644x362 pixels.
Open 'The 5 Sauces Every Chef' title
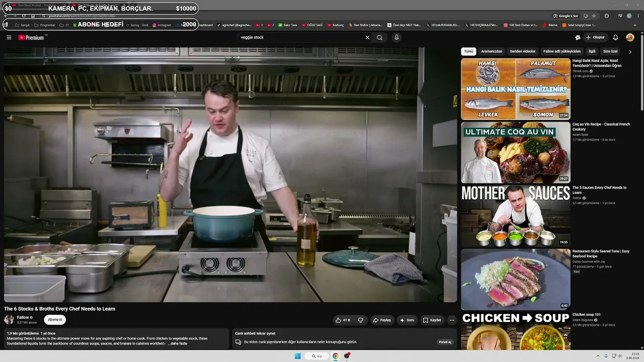coord(600,190)
